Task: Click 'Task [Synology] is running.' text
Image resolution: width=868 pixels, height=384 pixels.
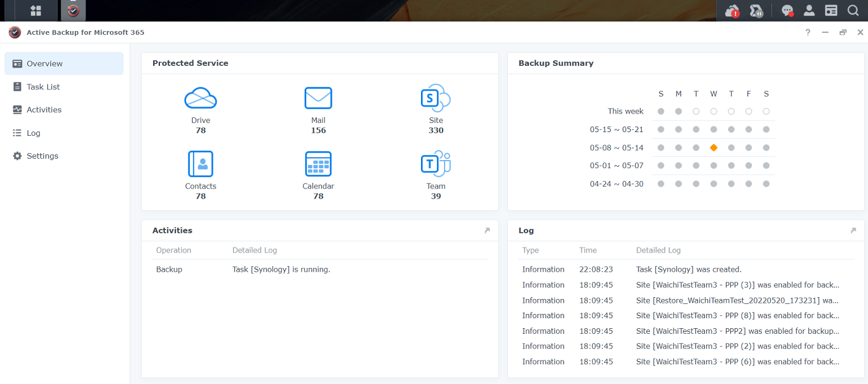Action: point(281,269)
